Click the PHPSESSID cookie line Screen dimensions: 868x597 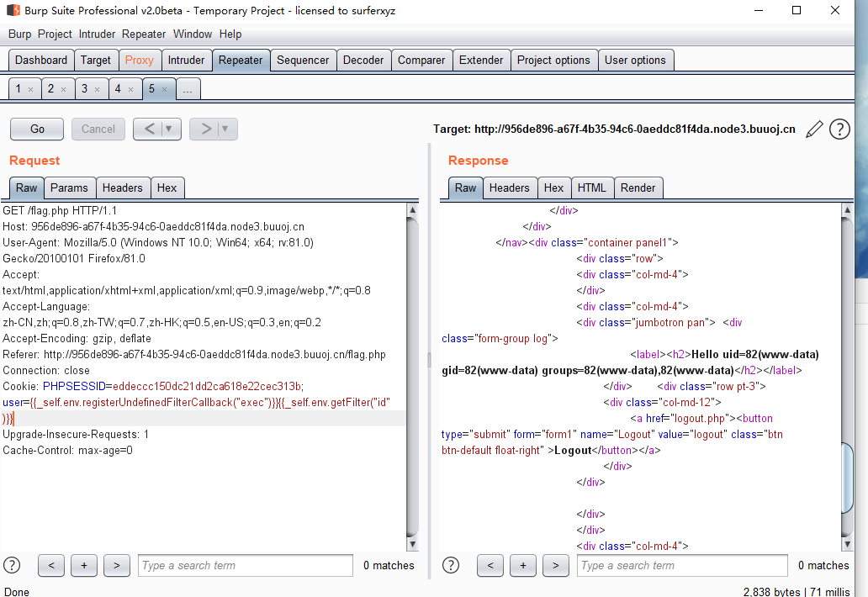click(153, 386)
